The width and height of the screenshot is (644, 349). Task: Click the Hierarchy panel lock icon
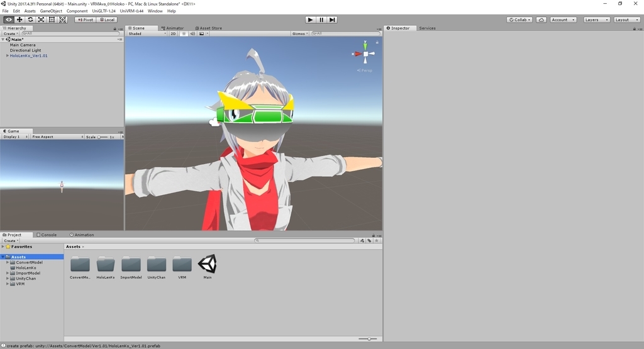coord(115,29)
